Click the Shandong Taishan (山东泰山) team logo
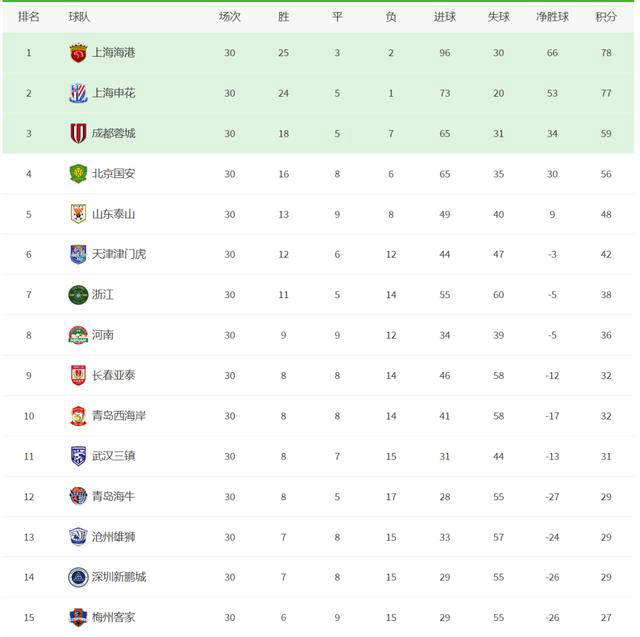This screenshot has height=637, width=640. click(78, 214)
